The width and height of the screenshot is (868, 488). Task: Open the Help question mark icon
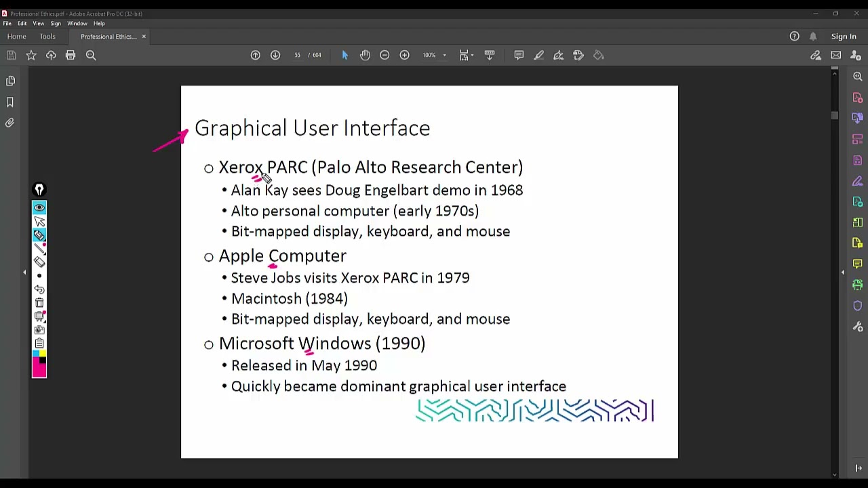795,36
